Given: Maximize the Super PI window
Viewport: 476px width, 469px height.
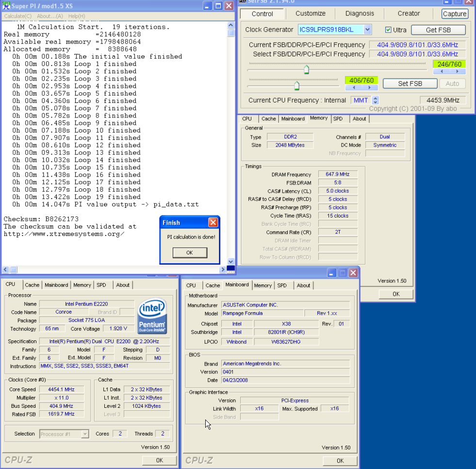Looking at the screenshot, I should pyautogui.click(x=218, y=6).
